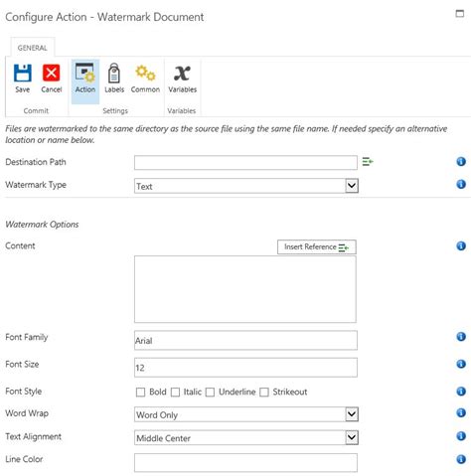Expand the Watermark Type dropdown
The width and height of the screenshot is (471, 476).
(352, 186)
